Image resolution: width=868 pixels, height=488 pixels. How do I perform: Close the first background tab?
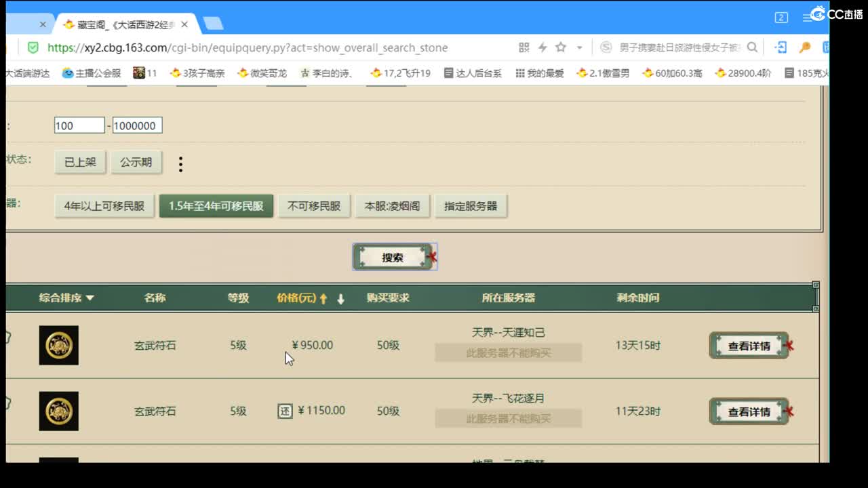(43, 24)
